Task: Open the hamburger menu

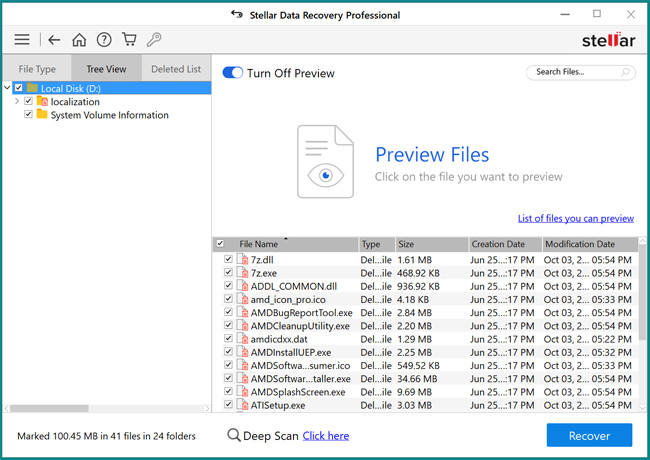Action: click(x=21, y=40)
